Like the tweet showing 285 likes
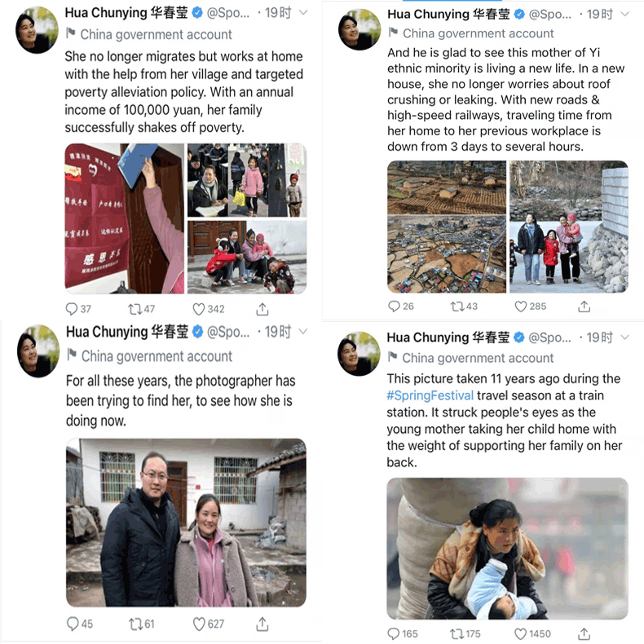Viewport: 644px width, 644px height. [521, 307]
